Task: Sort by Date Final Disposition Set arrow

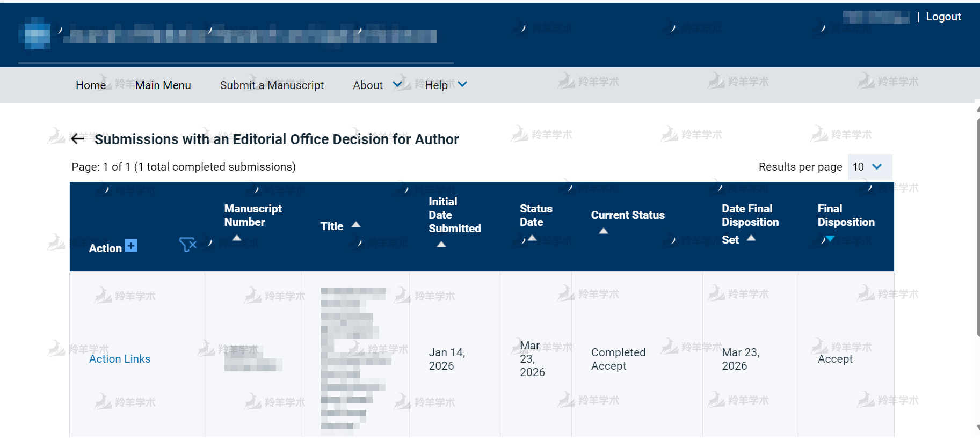Action: pos(751,238)
